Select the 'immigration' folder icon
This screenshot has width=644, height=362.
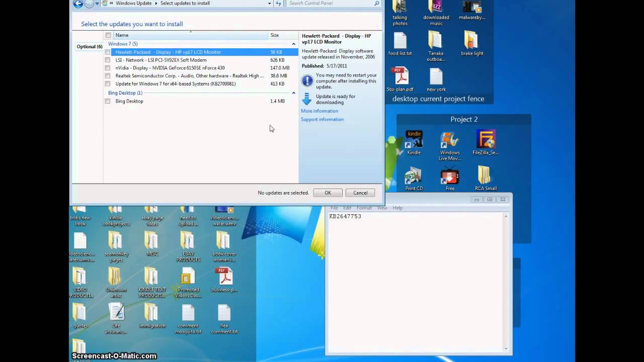[152, 316]
